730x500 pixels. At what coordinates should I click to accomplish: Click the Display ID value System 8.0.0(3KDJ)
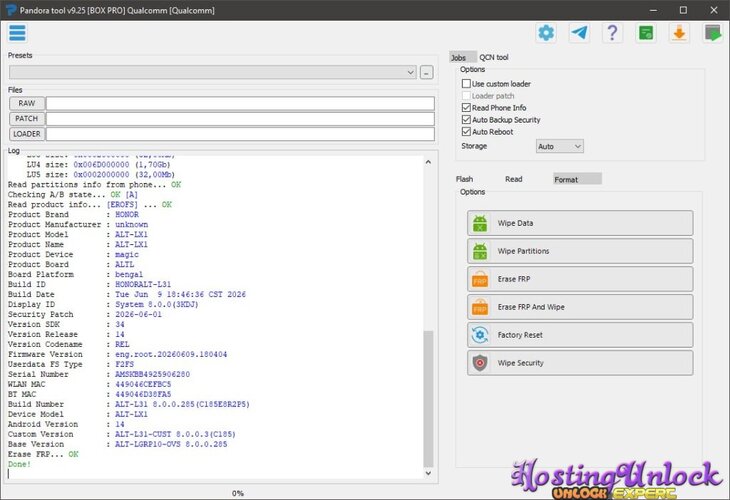[x=157, y=304]
